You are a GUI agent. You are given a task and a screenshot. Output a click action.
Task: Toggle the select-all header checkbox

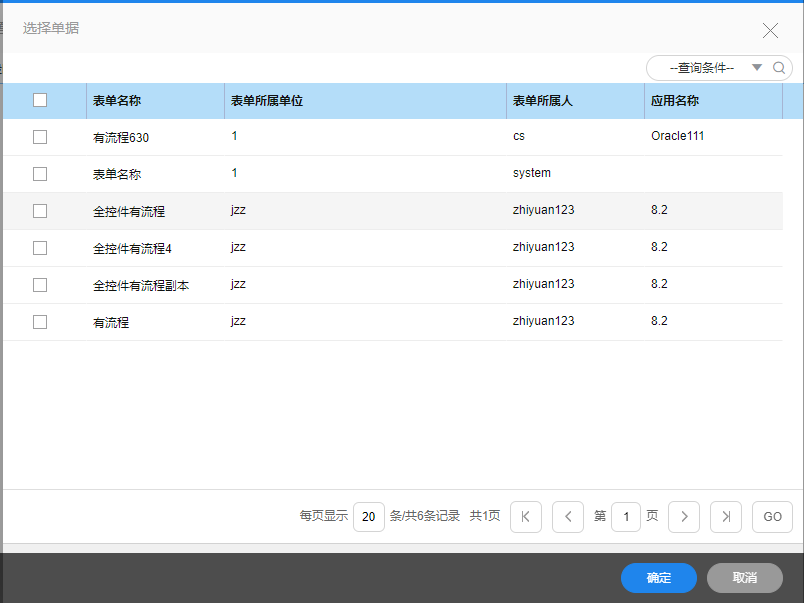click(40, 100)
